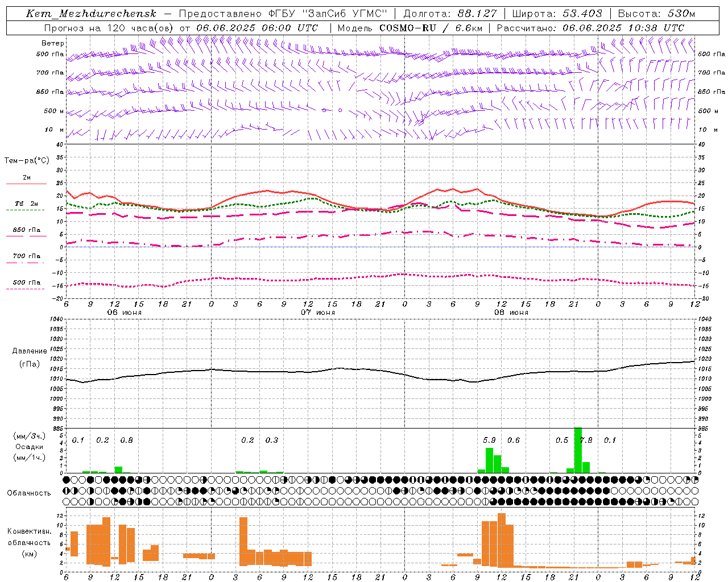Click the Тем-ра(°C) temperature axis label
This screenshot has height=582, width=728.
click(x=27, y=161)
